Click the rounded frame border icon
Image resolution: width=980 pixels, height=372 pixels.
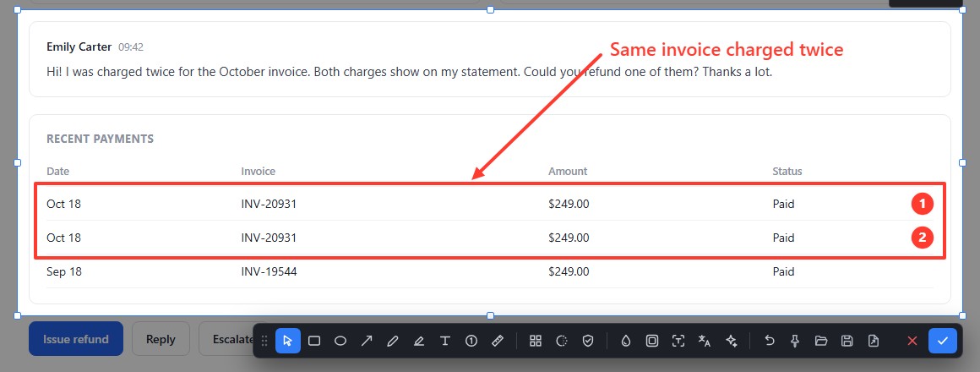click(x=652, y=341)
